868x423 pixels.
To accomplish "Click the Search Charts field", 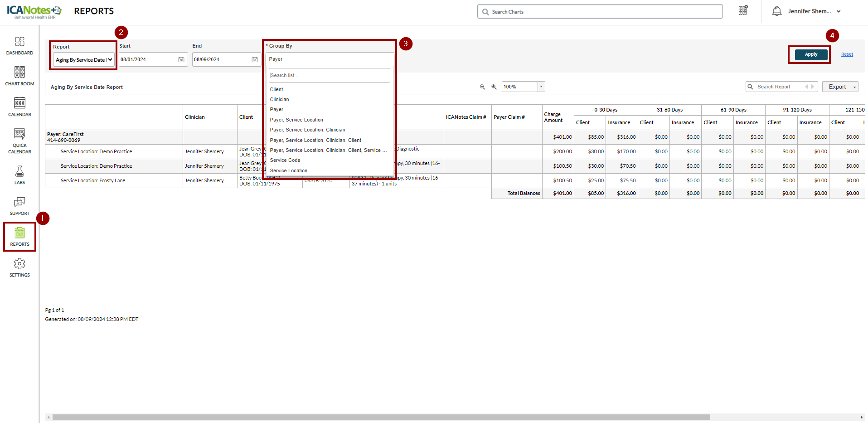I will [600, 12].
